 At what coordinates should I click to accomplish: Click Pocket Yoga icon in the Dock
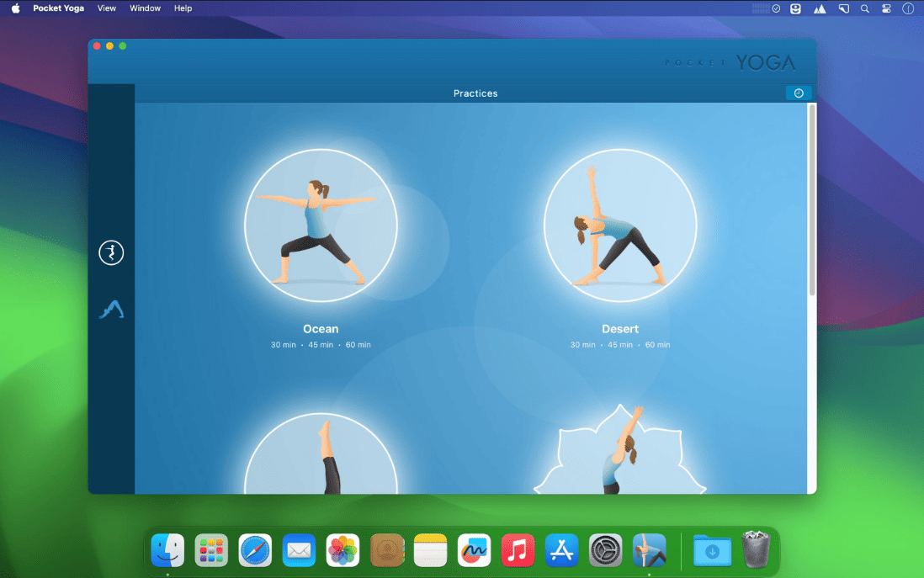(x=649, y=550)
